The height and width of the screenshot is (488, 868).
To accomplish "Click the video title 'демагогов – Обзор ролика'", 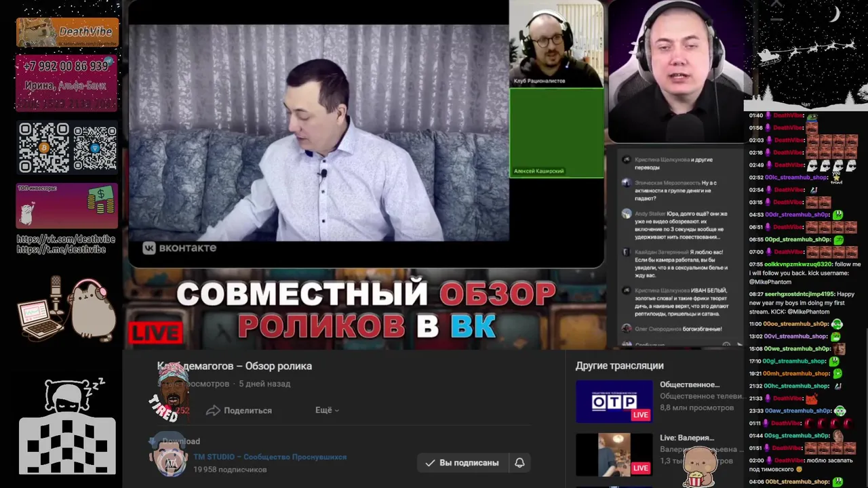I will (x=235, y=366).
